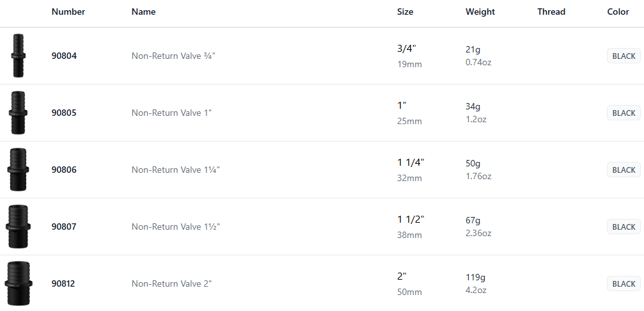Select the 90806 valve product picture

point(18,170)
